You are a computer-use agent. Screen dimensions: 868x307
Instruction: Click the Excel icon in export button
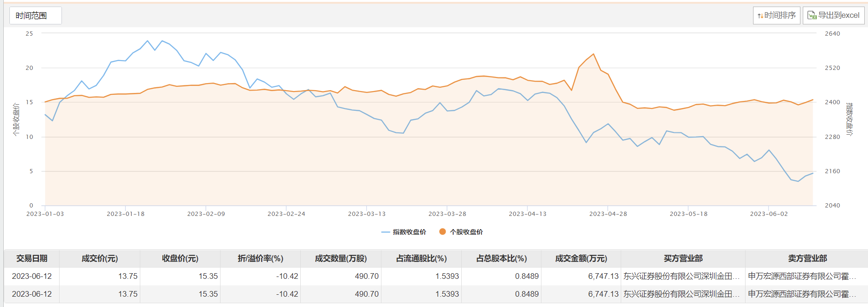(812, 15)
